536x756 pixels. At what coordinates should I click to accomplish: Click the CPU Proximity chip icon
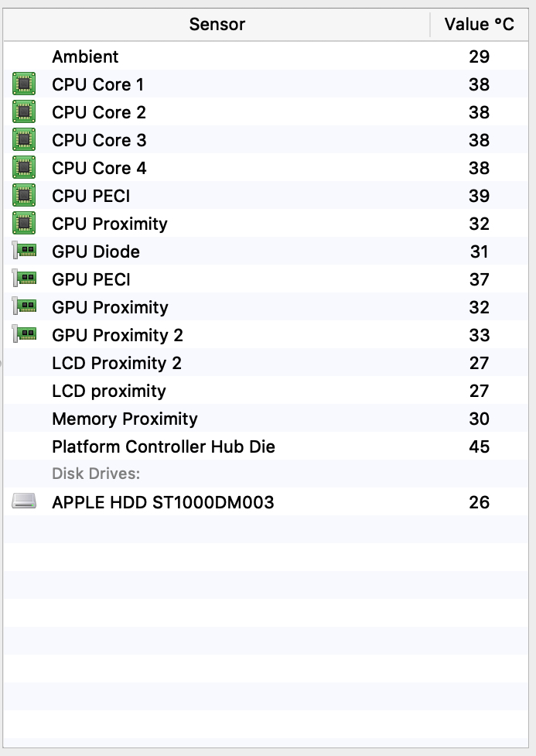tap(24, 224)
